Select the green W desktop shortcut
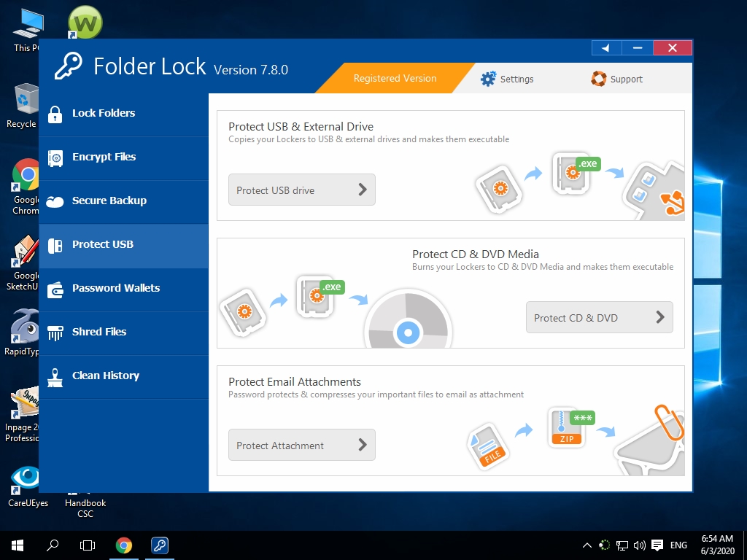This screenshot has width=747, height=560. point(85,23)
